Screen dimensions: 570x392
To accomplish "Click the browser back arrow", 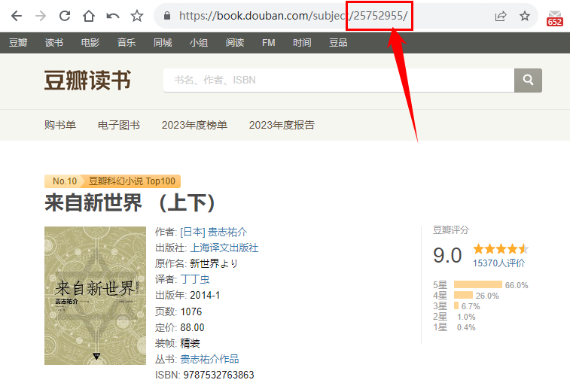I will pos(17,16).
